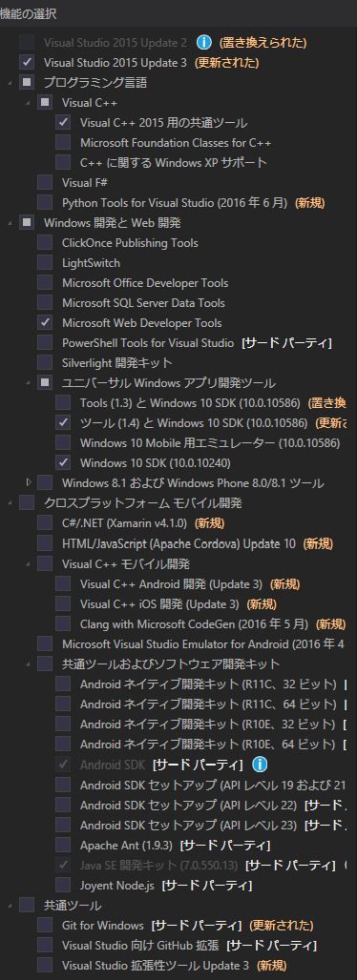The height and width of the screenshot is (980, 357).
Task: Check Android SDK セットアップ (API レベル 19 および 21) checkbox
Action: click(x=63, y=785)
